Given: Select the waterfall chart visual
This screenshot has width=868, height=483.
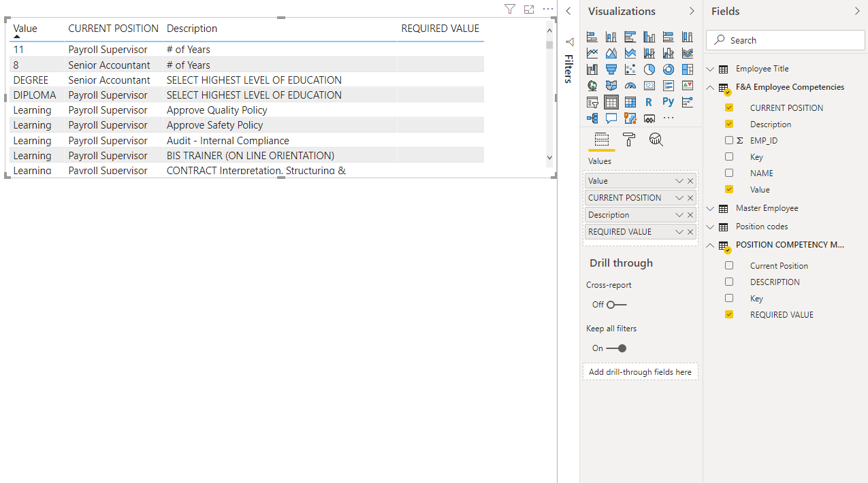Looking at the screenshot, I should pyautogui.click(x=592, y=69).
